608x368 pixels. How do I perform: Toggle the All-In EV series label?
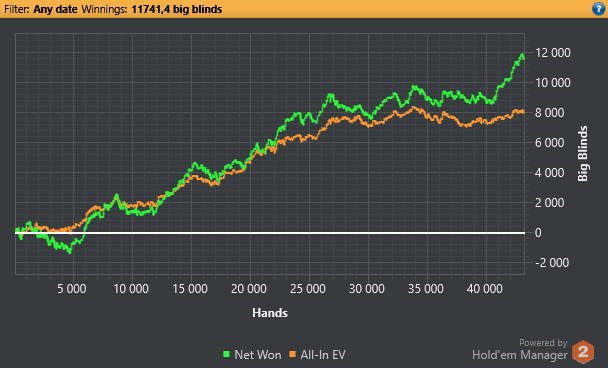coord(323,354)
